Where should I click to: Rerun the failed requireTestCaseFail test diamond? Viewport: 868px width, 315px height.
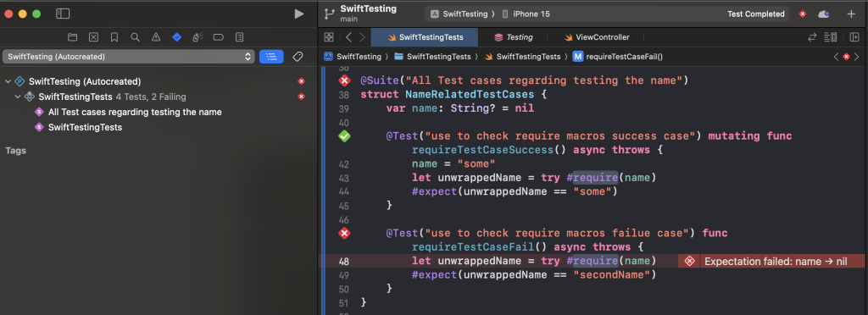(344, 233)
